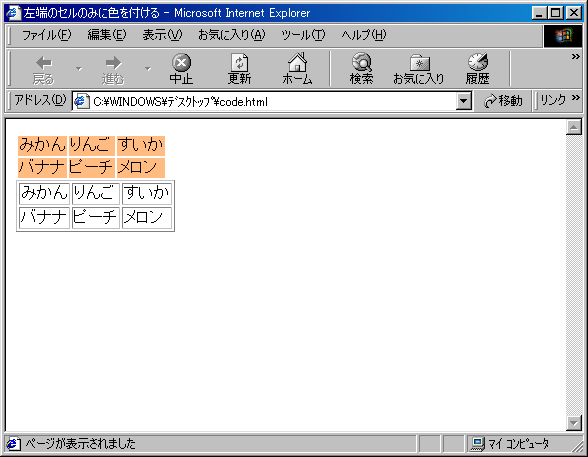Viewport: 588px width, 457px height.
Task: Click bordered table cell メロン
Action: pos(147,217)
